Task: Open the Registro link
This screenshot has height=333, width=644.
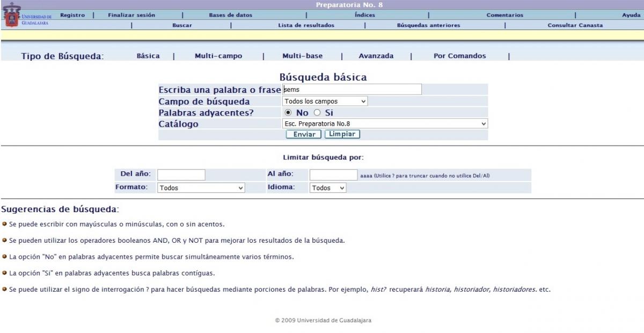Action: [72, 15]
